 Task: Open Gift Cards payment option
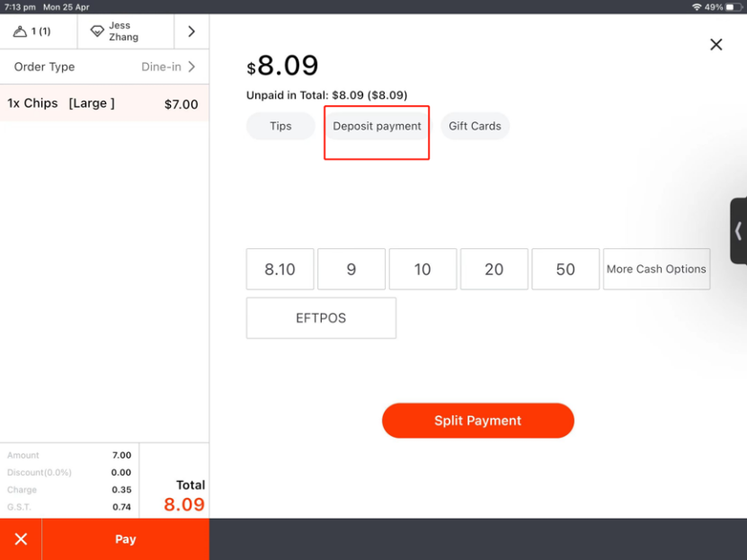click(475, 126)
